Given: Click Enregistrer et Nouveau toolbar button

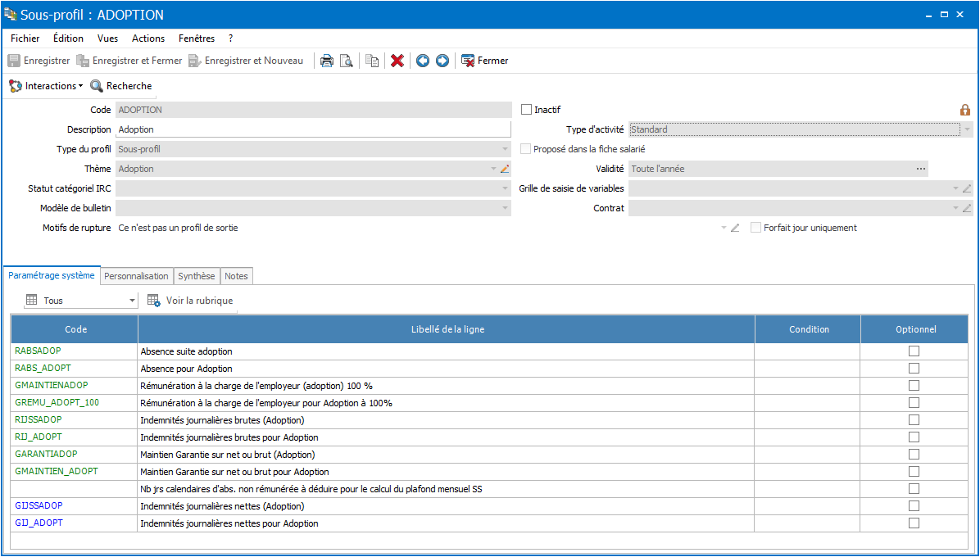Looking at the screenshot, I should 246,61.
